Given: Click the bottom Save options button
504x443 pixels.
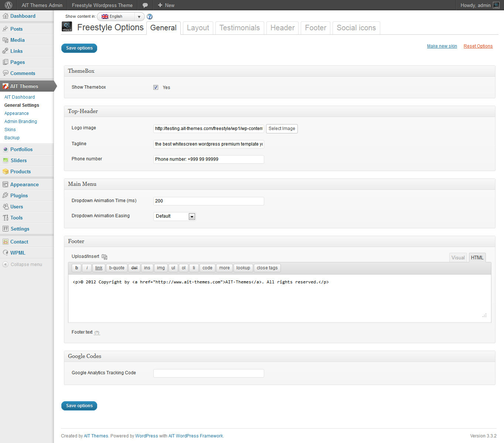Looking at the screenshot, I should [x=79, y=406].
